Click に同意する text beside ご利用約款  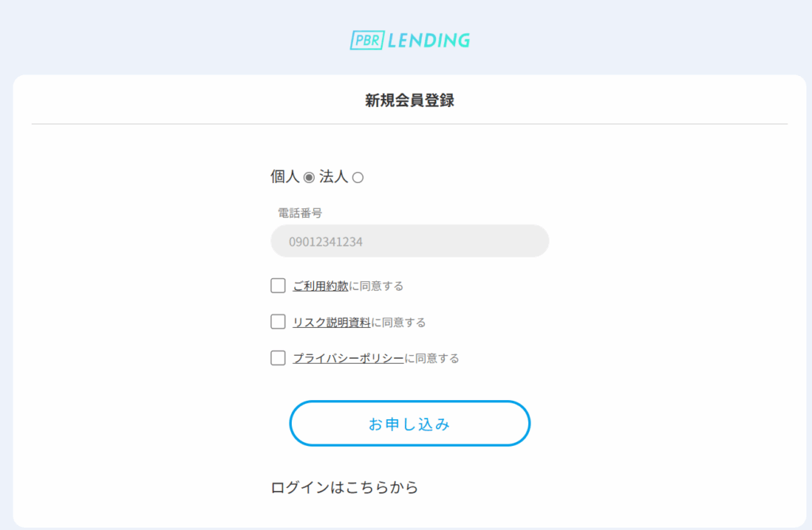pos(377,286)
